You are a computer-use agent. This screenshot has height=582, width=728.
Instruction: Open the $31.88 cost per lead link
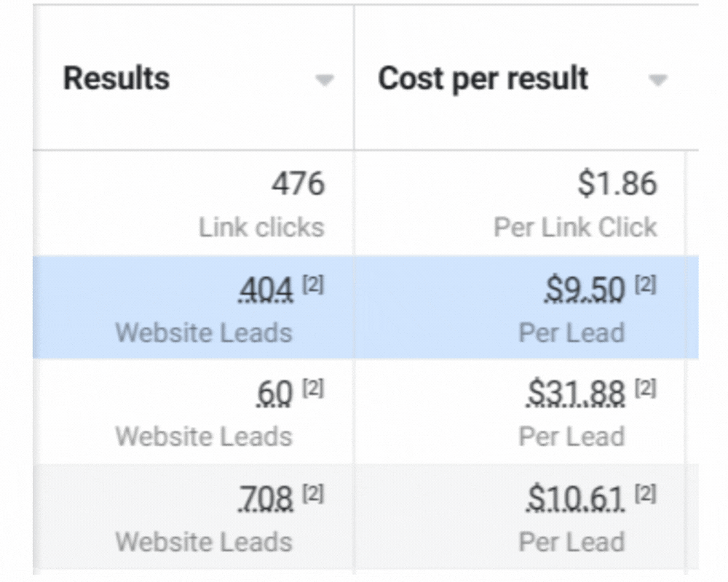click(576, 394)
